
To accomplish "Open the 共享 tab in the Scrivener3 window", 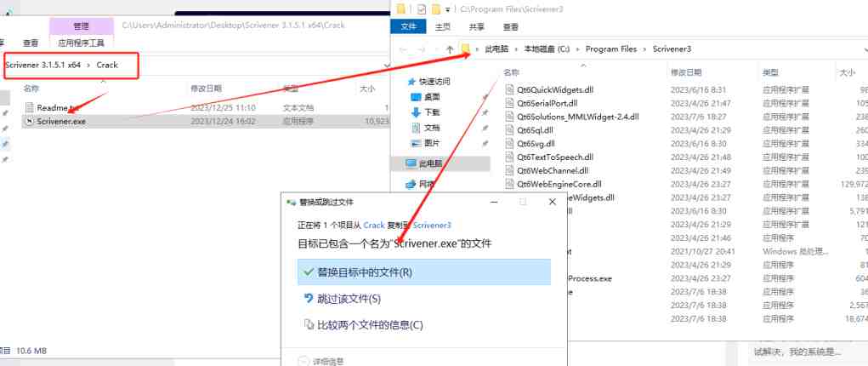I will coord(477,26).
